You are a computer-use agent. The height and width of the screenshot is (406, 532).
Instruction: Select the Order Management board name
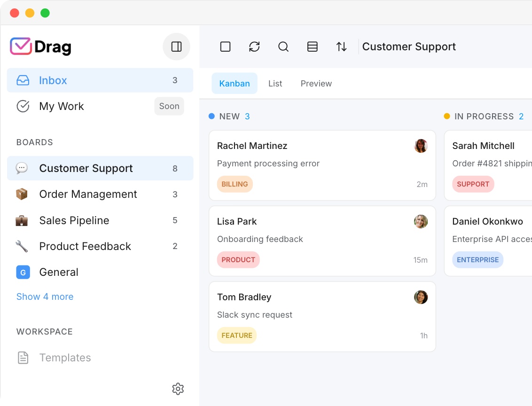[88, 194]
